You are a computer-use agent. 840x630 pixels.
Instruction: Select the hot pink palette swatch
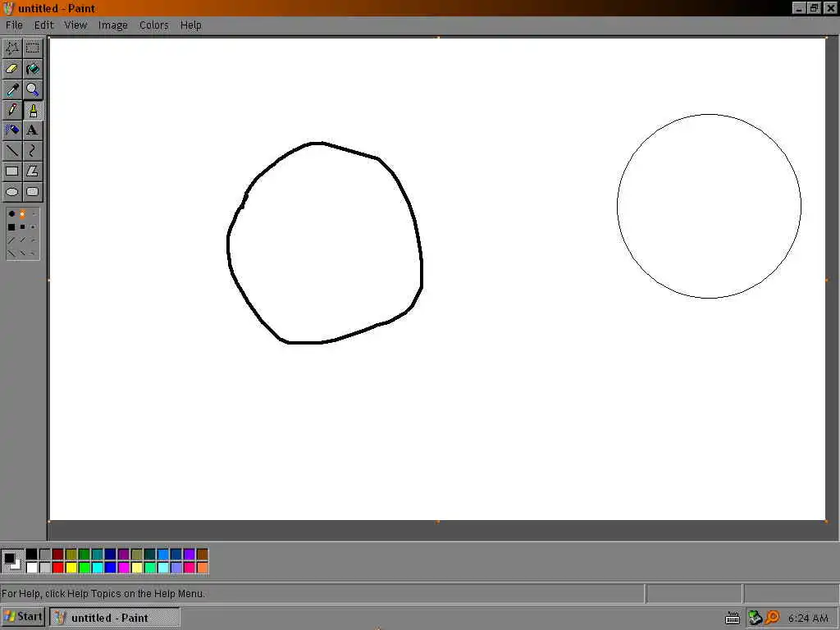[x=189, y=568]
